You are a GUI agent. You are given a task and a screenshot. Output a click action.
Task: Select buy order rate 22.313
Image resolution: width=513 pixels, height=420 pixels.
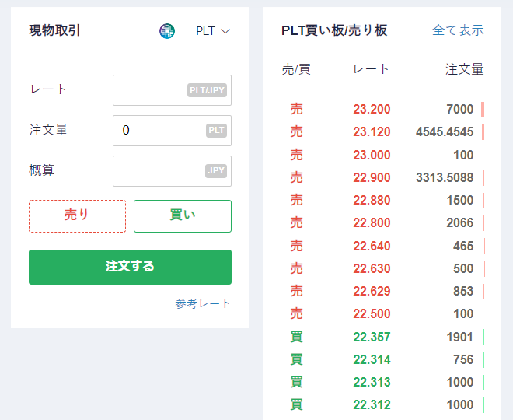(372, 382)
